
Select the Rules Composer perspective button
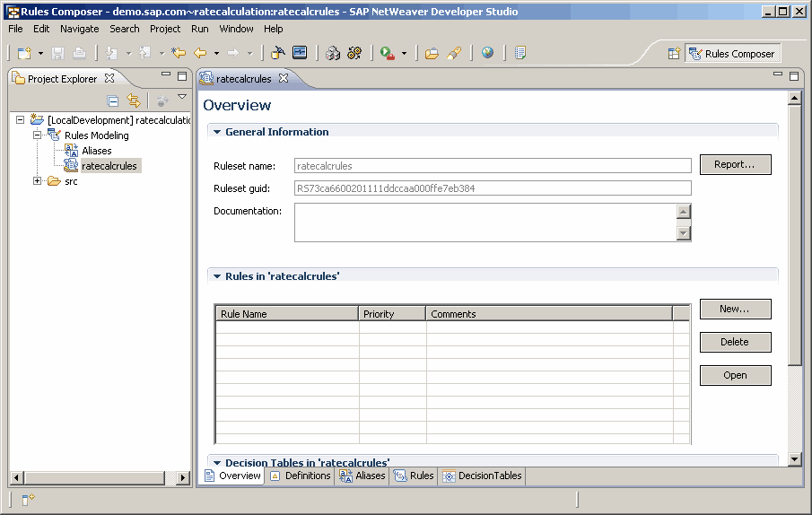732,53
